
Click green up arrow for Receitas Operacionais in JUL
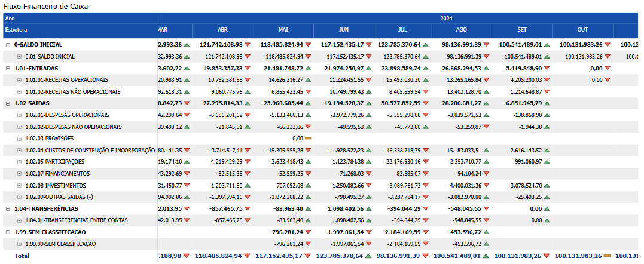426,80
